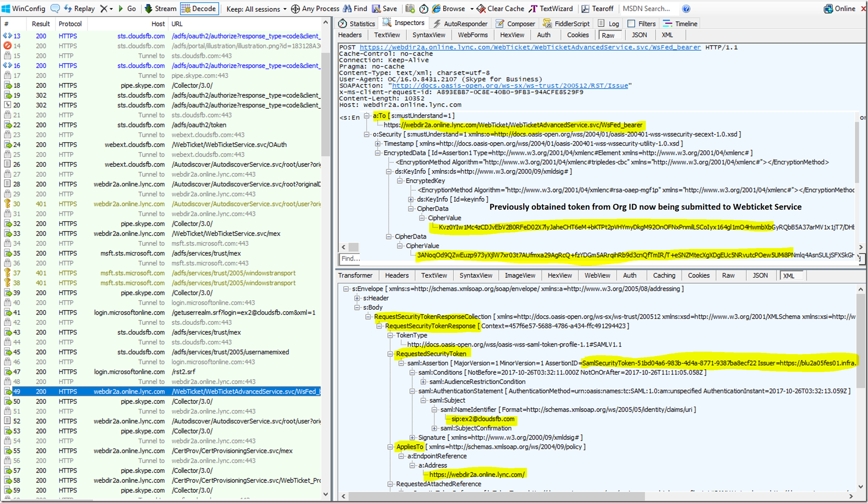
Task: Click the Any Process target icon
Action: click(x=295, y=8)
